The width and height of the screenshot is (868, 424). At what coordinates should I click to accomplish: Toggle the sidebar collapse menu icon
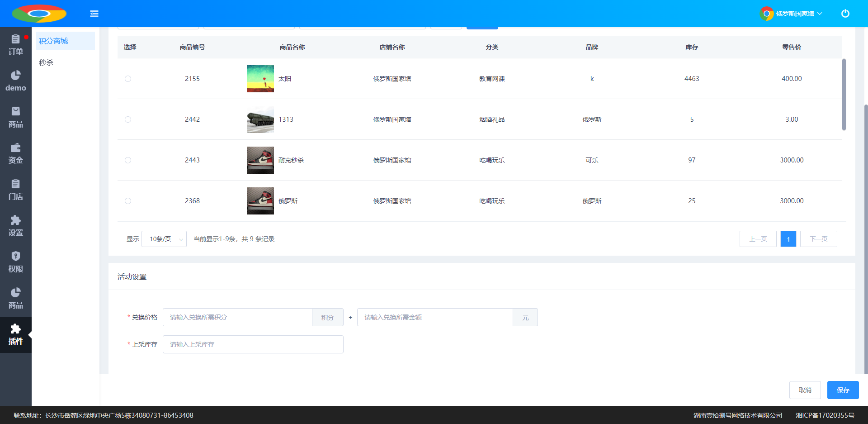tap(94, 14)
